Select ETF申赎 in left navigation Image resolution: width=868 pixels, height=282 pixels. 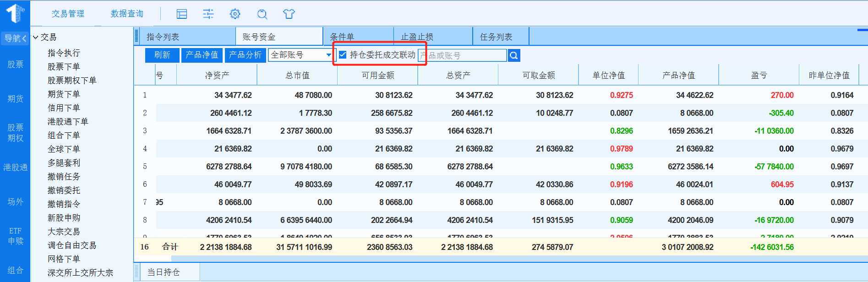(x=15, y=236)
